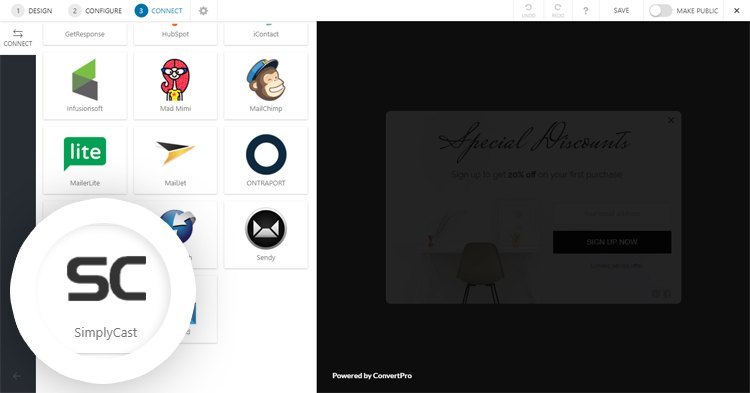Go to the Design step tab

click(32, 11)
